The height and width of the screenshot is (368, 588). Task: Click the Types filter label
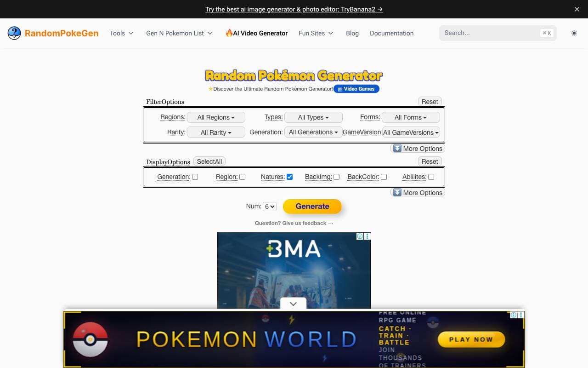coord(274,117)
